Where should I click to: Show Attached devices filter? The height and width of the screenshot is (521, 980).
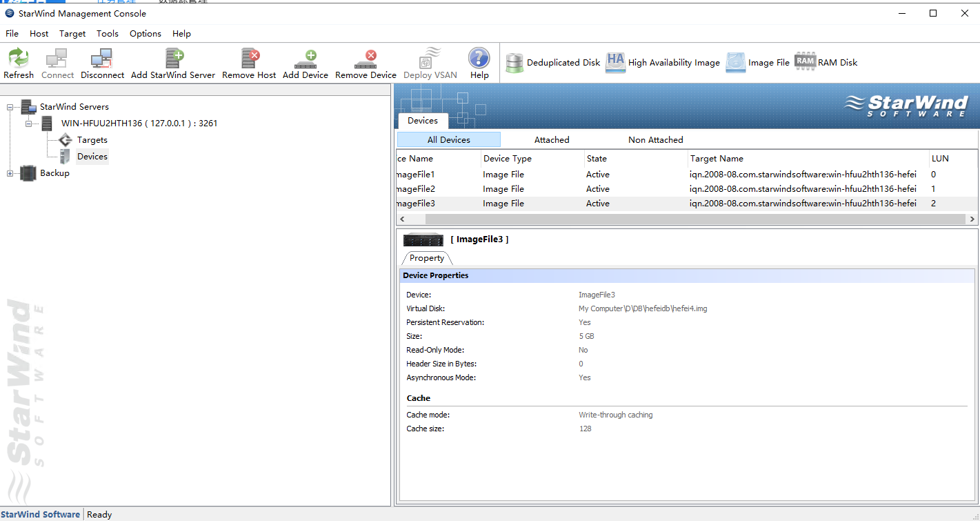(x=552, y=139)
